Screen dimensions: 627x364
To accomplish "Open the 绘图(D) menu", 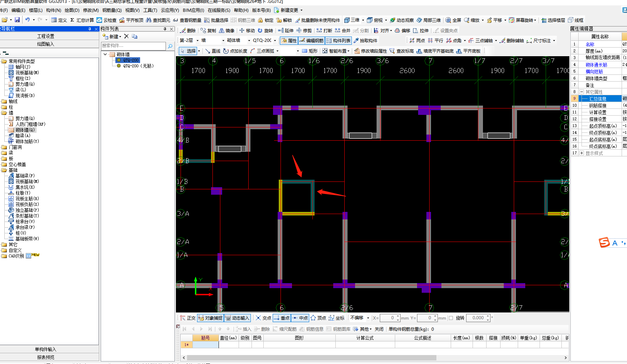I will [x=72, y=10].
